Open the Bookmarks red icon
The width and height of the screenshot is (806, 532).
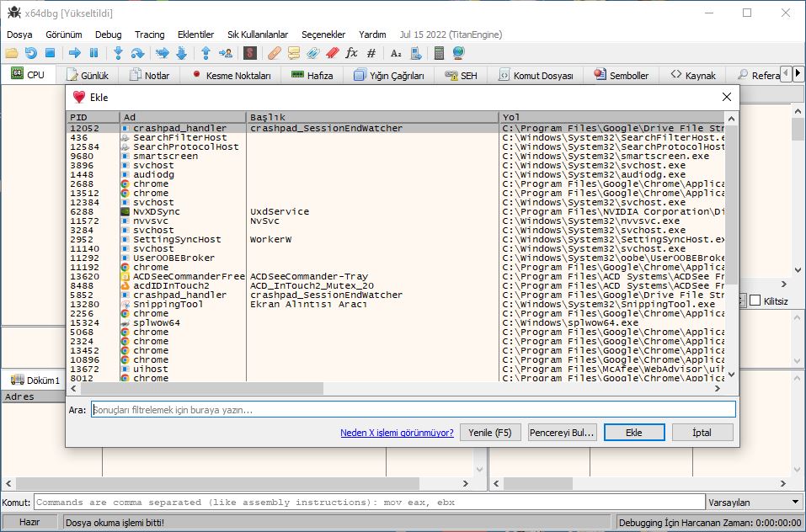[332, 53]
